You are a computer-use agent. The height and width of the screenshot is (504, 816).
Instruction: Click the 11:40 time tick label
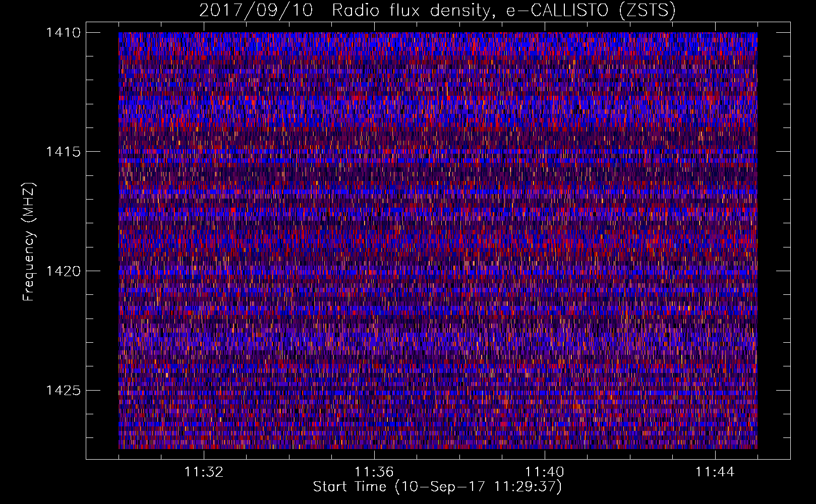(x=545, y=472)
